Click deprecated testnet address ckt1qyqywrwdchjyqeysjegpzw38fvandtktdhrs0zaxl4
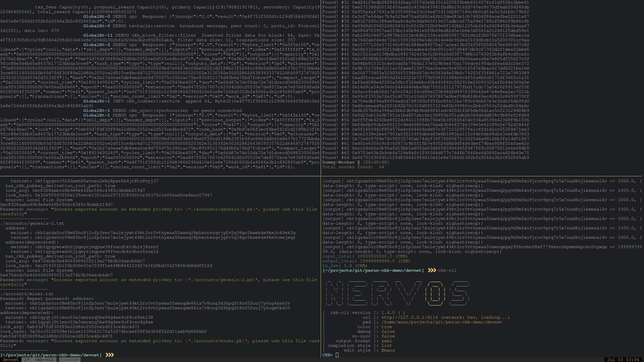The width and height of the screenshot is (644, 362). (x=97, y=252)
